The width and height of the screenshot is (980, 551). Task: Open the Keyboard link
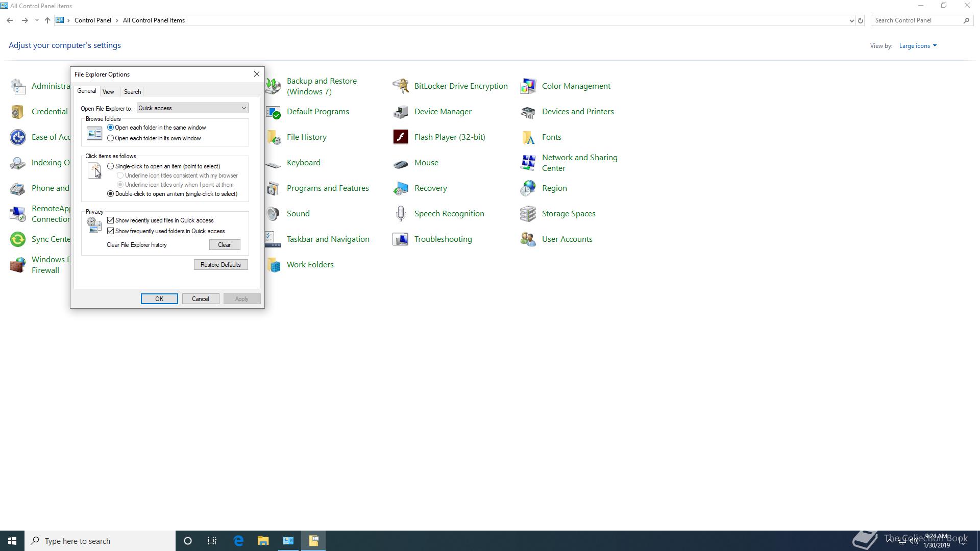[x=304, y=163]
